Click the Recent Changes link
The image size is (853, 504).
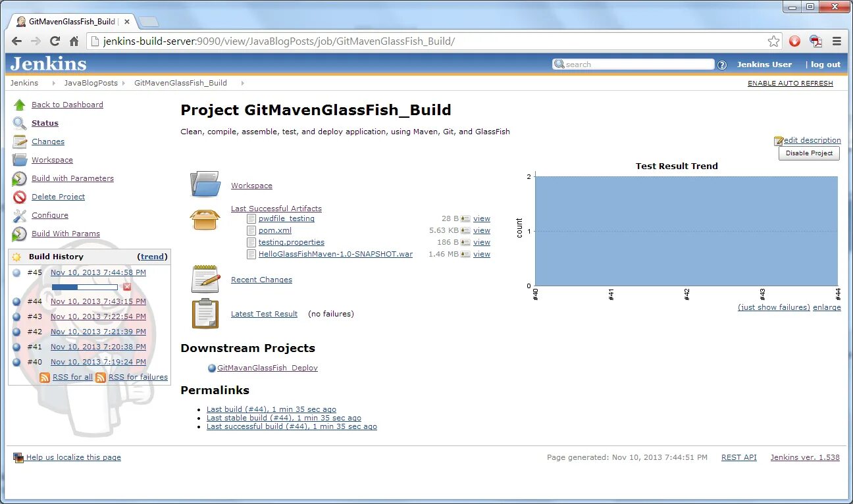[x=261, y=280]
